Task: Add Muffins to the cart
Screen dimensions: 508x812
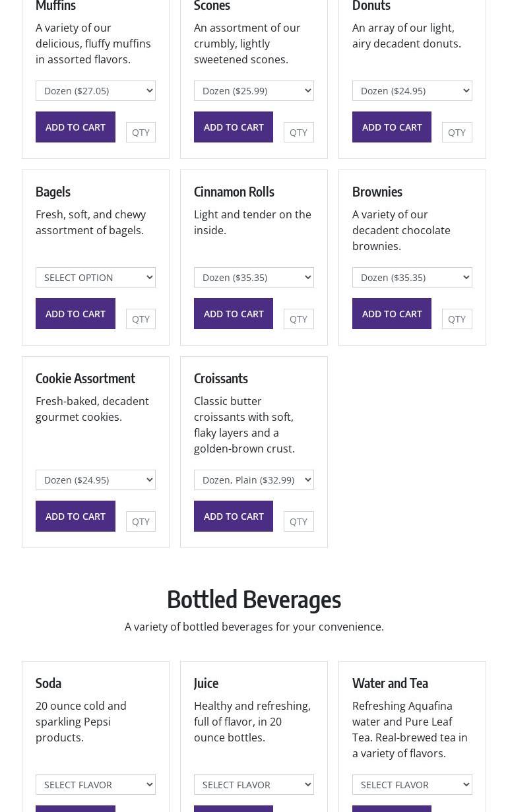Action: click(75, 127)
